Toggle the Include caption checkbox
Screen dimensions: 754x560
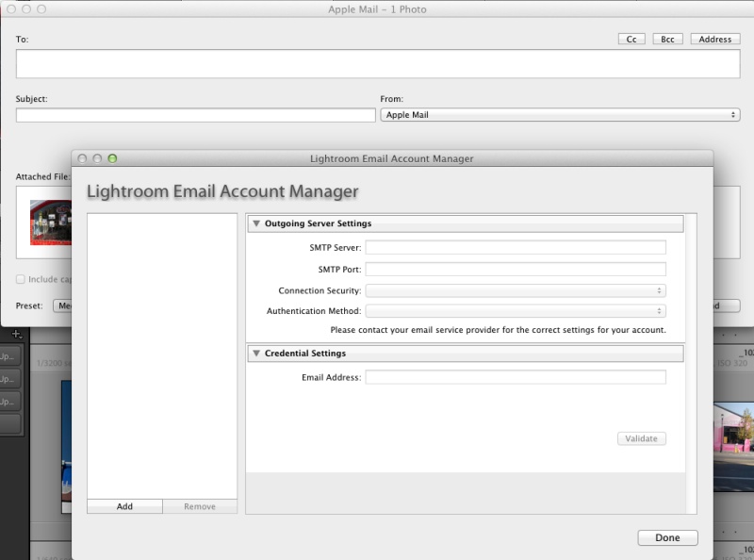[x=20, y=279]
